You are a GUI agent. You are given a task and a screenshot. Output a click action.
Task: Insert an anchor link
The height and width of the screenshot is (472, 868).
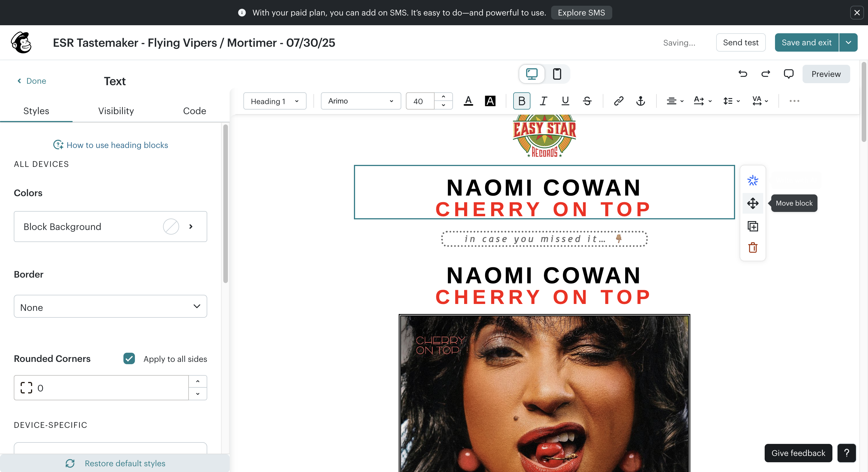pos(641,101)
